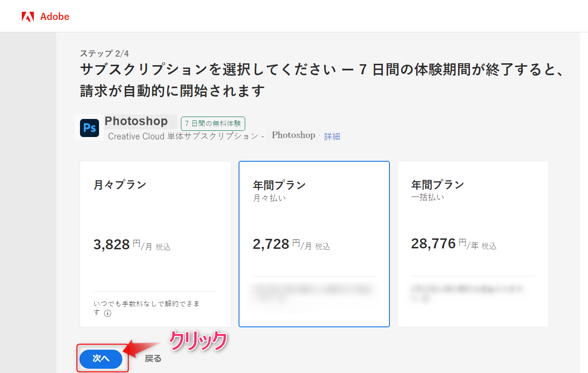Click the ステップ 2/4 step indicator

coord(104,53)
